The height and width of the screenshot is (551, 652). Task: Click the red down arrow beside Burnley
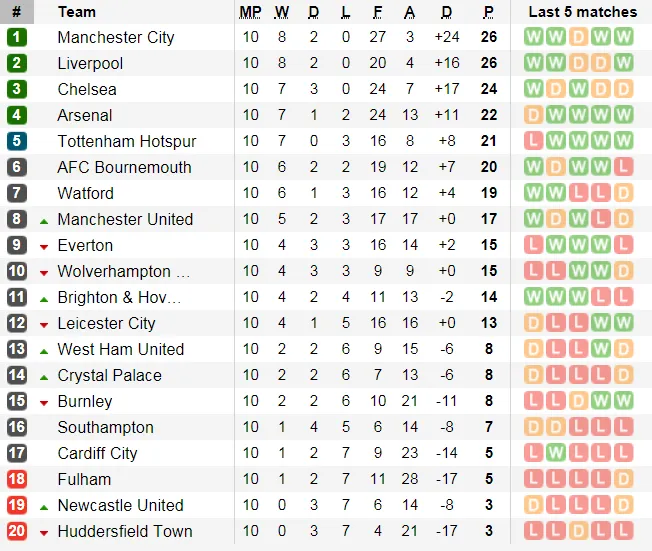[x=44, y=402]
